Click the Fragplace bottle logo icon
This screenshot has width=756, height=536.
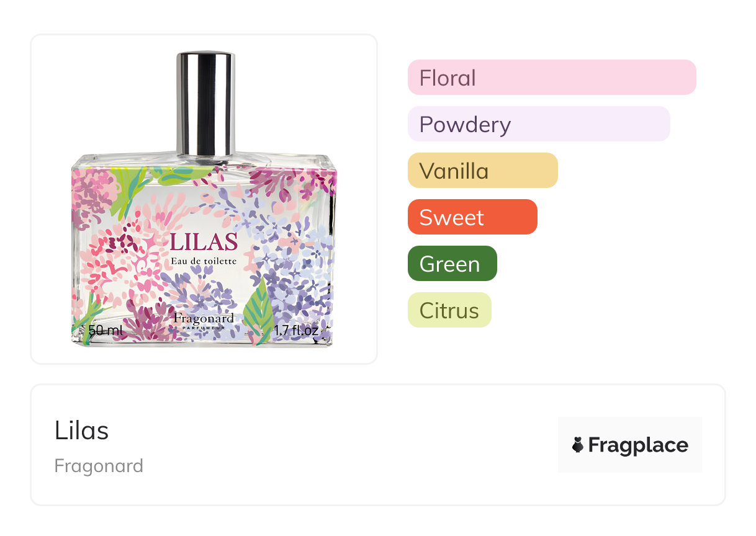(x=578, y=445)
